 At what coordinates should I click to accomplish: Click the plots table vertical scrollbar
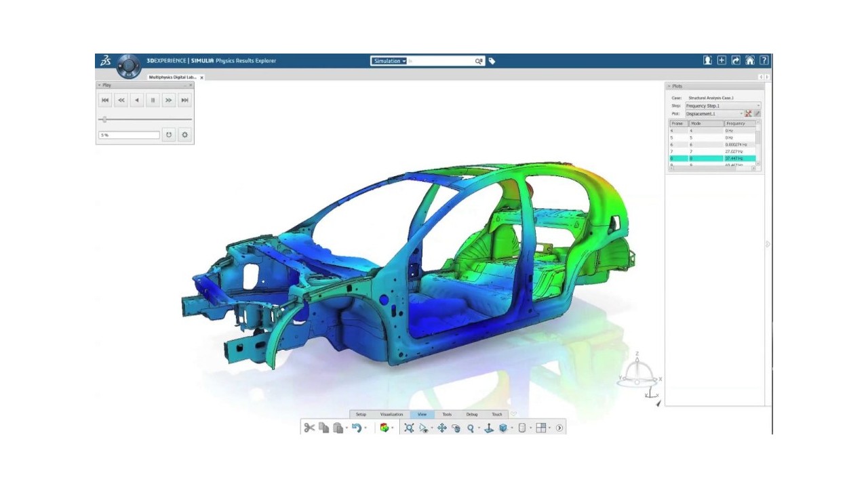pyautogui.click(x=758, y=142)
